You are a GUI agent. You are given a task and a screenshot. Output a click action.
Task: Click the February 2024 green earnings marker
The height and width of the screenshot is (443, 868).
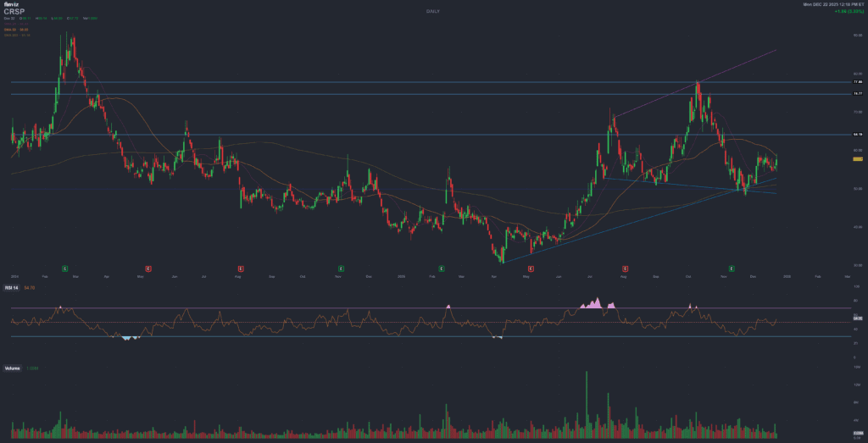tap(66, 269)
